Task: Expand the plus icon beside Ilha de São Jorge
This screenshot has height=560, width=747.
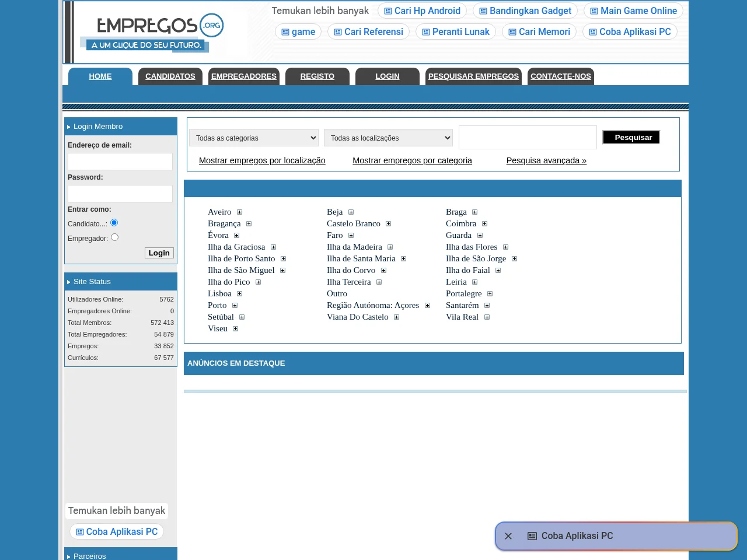Action: tap(514, 259)
